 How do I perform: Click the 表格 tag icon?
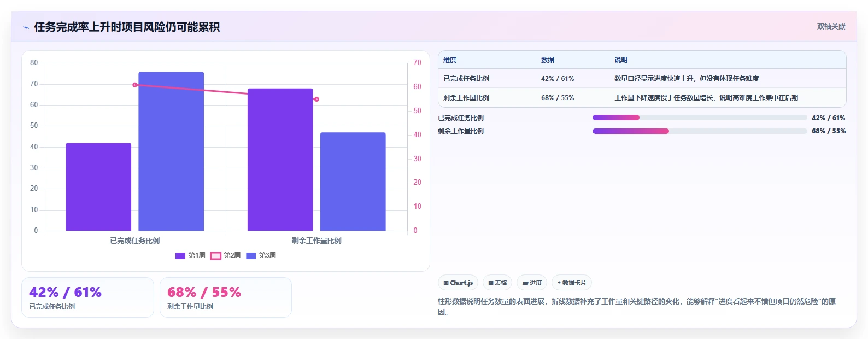[x=491, y=283]
